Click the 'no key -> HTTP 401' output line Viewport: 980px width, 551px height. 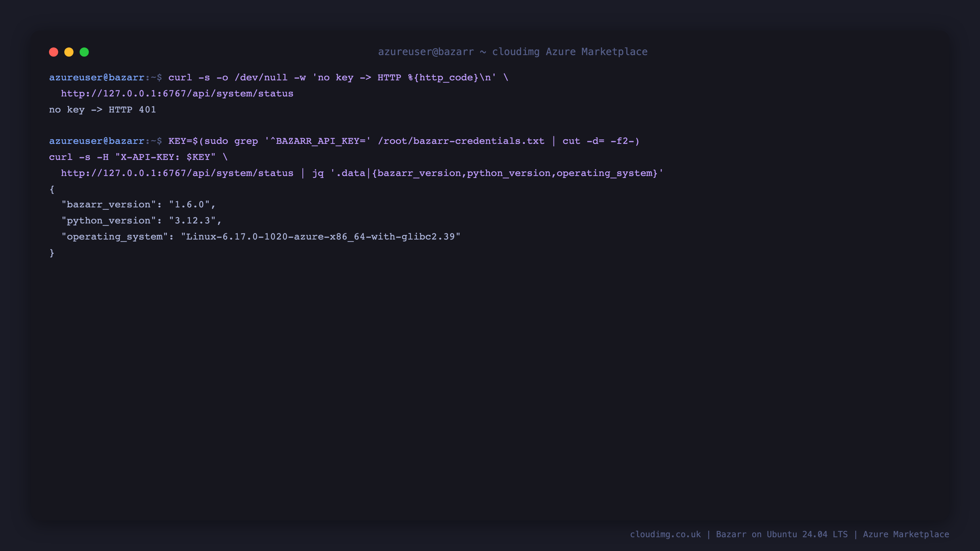pyautogui.click(x=103, y=110)
